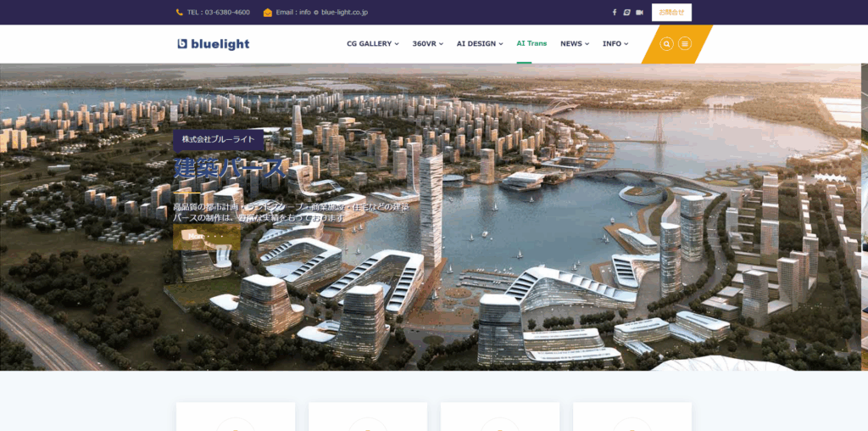This screenshot has height=431, width=868.
Task: Click the envelope icon beside Email
Action: 268,12
